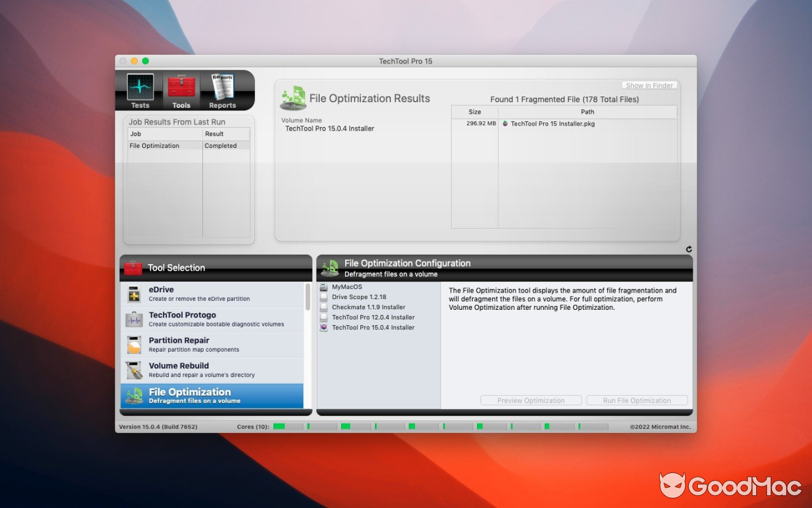Image resolution: width=812 pixels, height=508 pixels.
Task: Open the Reports document icon
Action: (222, 84)
